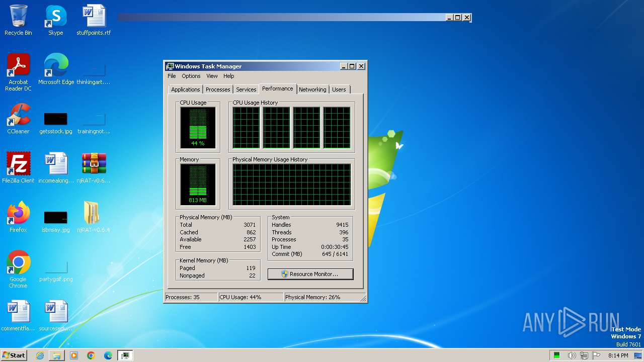Open CCleaner desktop shortcut
Screen dimensions: 644x362
point(18,119)
